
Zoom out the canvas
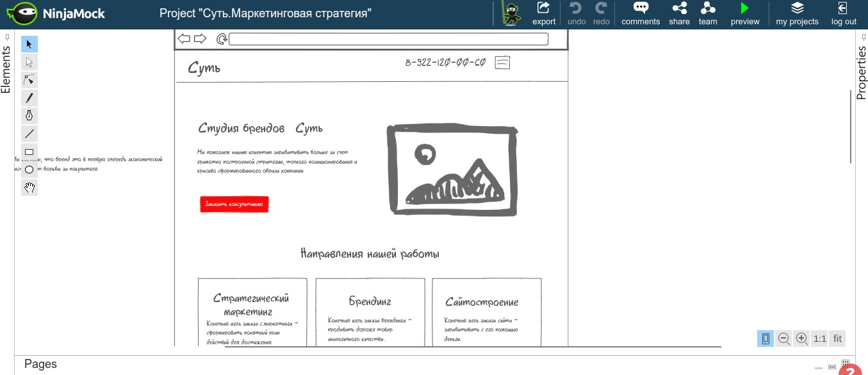click(x=783, y=339)
